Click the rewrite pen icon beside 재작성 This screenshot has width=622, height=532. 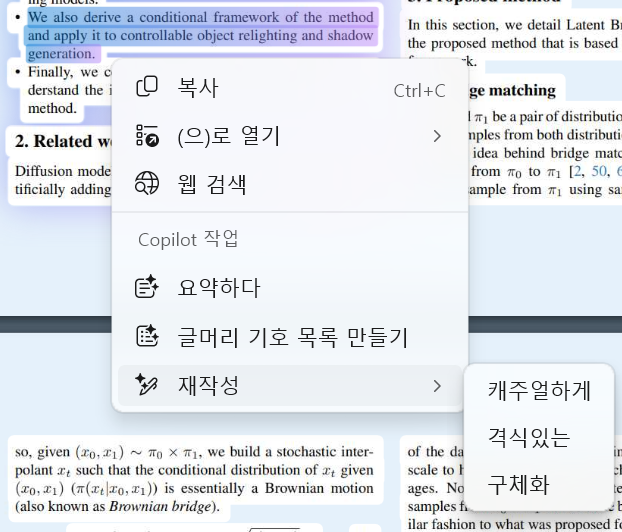click(147, 385)
